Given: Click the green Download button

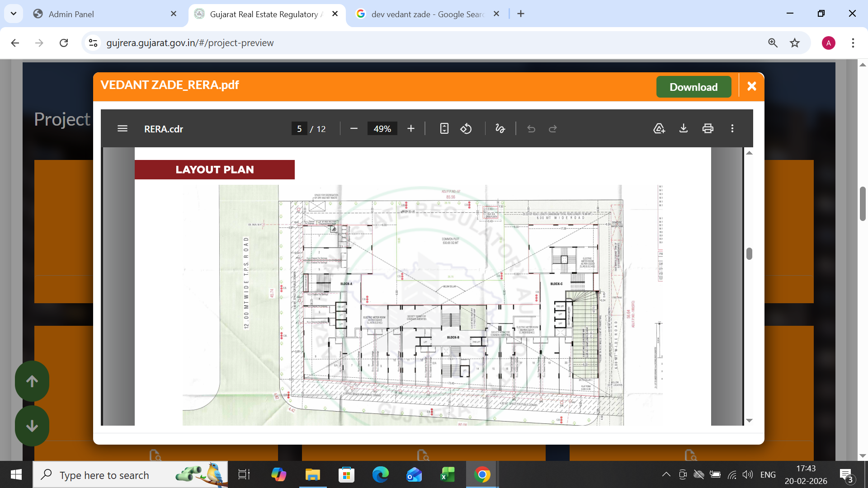Looking at the screenshot, I should (693, 87).
